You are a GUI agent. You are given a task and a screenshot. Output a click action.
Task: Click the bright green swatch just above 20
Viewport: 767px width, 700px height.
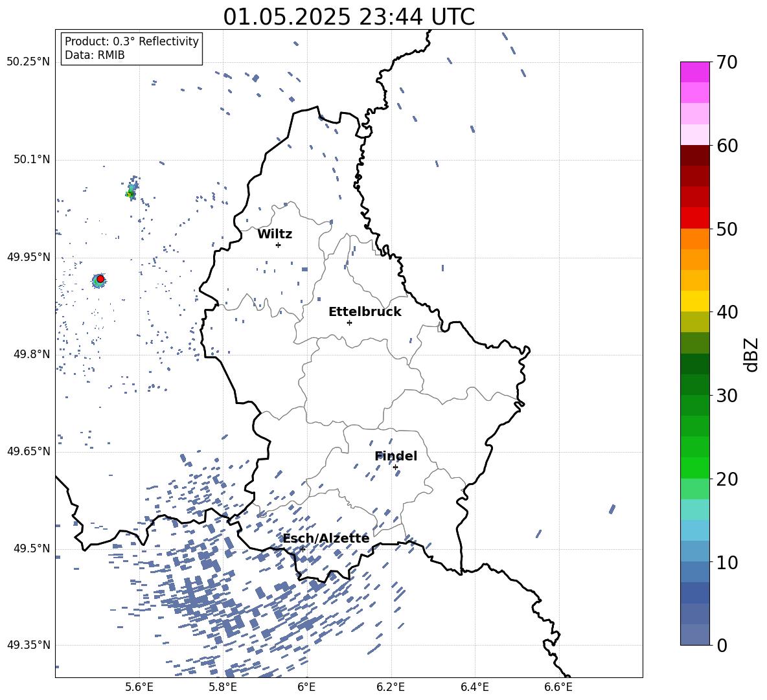pos(694,468)
